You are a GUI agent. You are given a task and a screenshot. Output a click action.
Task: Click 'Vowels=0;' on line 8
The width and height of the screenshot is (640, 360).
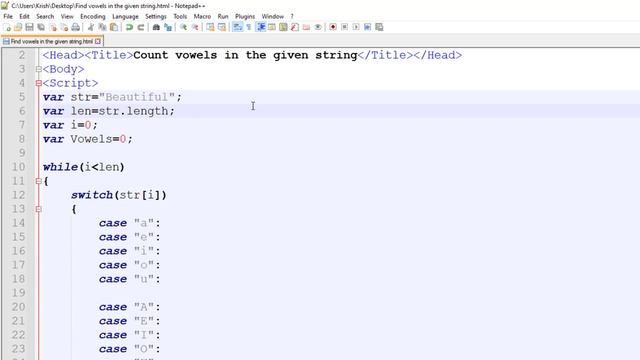[x=101, y=139]
